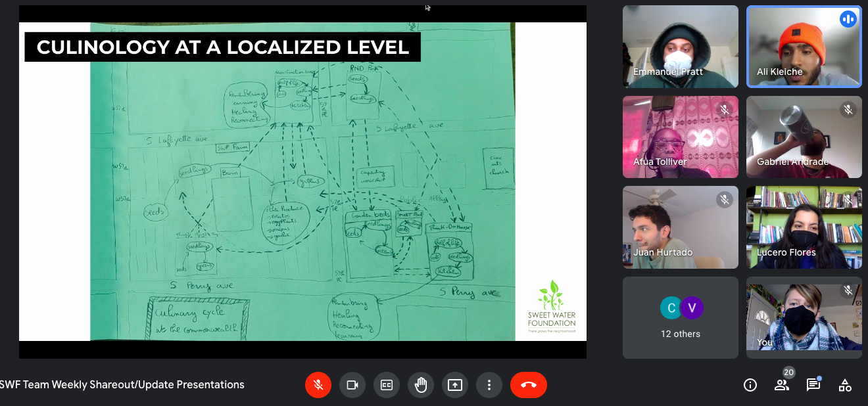Screen dimensions: 868x406
Task: Turn on closed captions
Action: pos(387,385)
